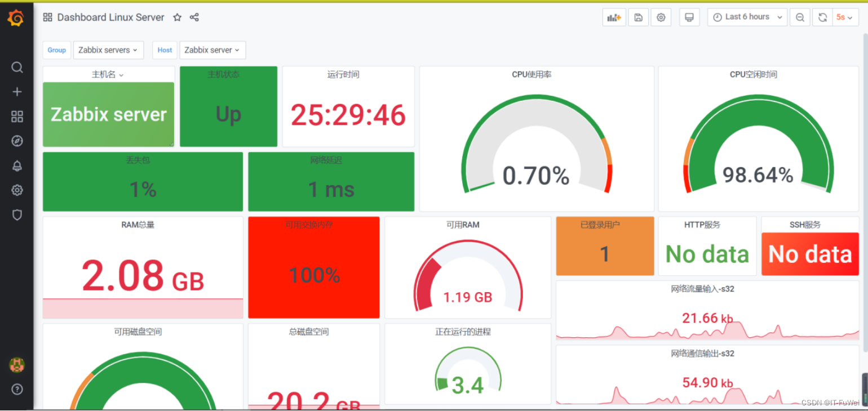The height and width of the screenshot is (411, 868).
Task: Open the Configuration gear in sidebar
Action: (x=17, y=190)
